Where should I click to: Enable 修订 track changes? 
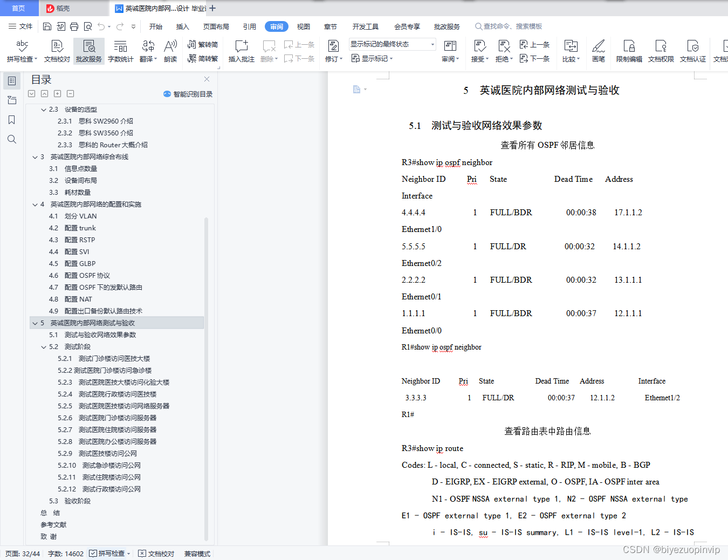333,52
